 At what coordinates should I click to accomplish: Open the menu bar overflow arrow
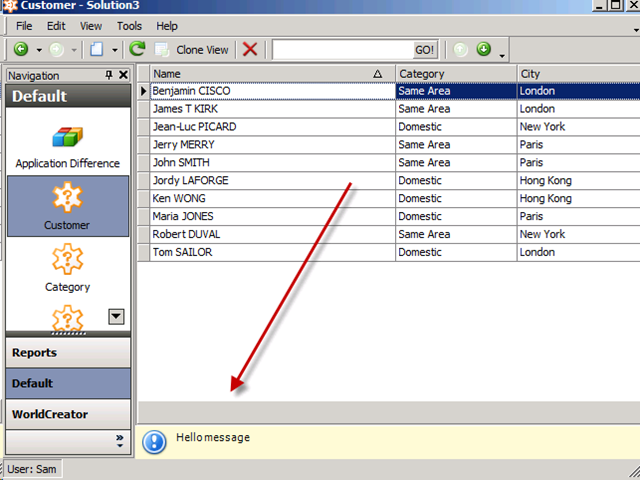(636, 30)
